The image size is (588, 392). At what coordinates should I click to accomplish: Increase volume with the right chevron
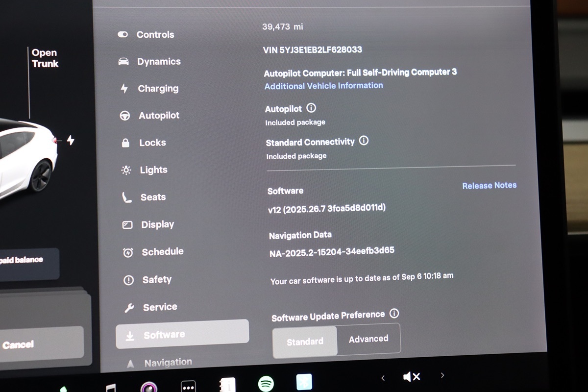(x=442, y=375)
